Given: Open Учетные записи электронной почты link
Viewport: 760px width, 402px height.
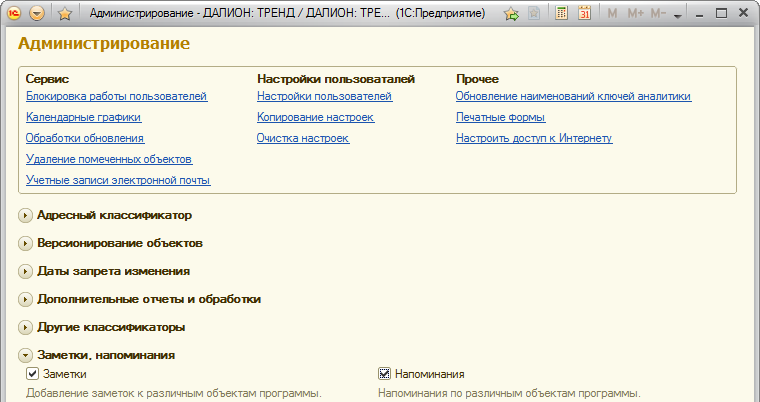Looking at the screenshot, I should 118,180.
